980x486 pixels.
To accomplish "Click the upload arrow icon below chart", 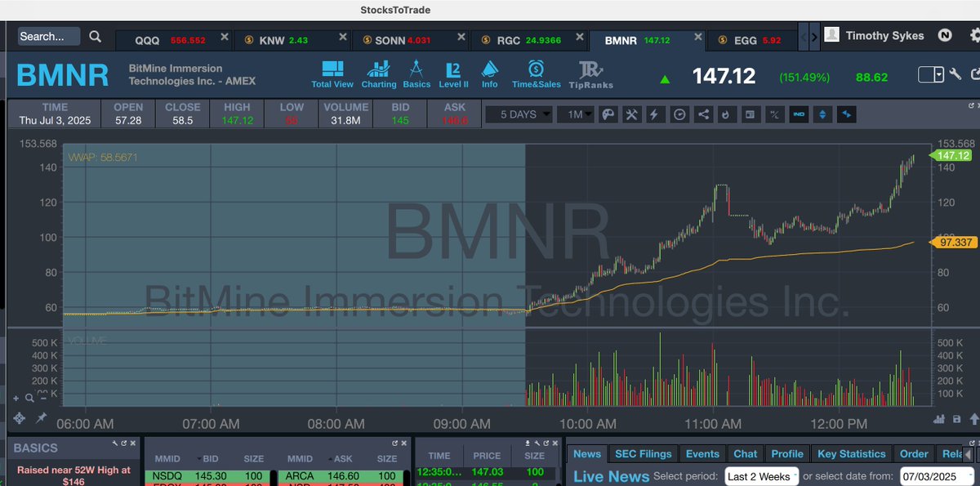I will click(x=973, y=419).
